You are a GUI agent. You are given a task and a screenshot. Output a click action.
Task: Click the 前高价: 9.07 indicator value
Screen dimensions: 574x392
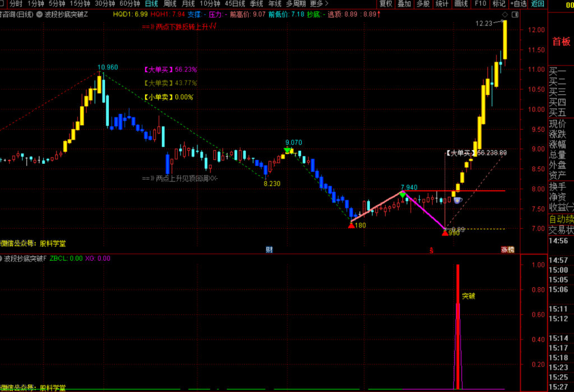coord(247,14)
